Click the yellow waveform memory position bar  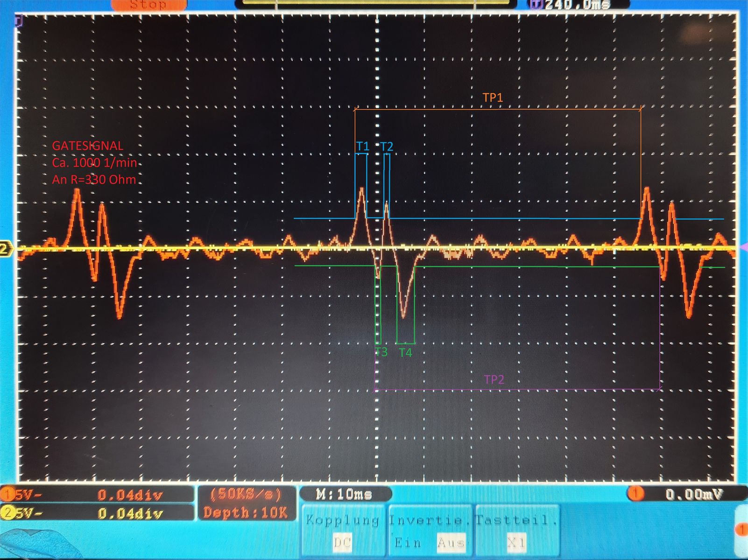click(376, 3)
